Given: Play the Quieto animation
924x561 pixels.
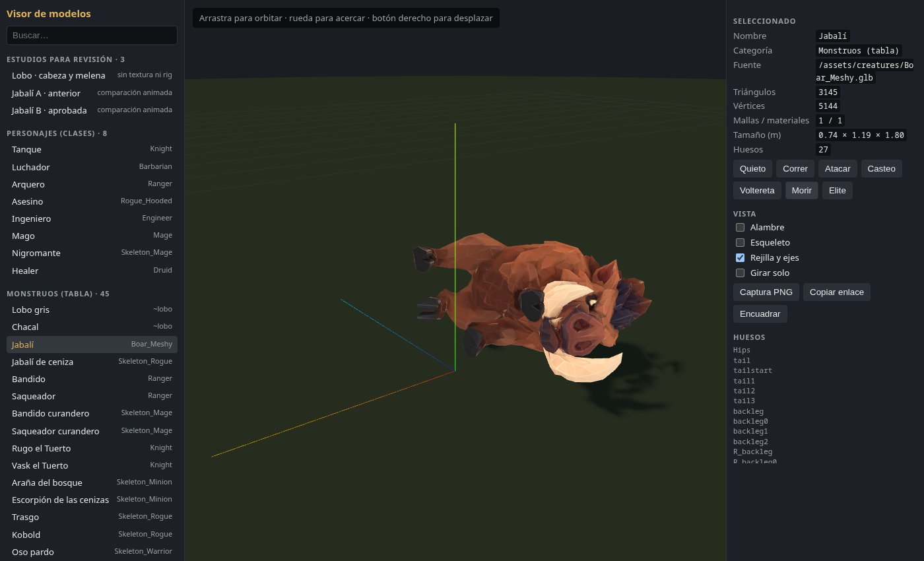Looking at the screenshot, I should pos(752,169).
